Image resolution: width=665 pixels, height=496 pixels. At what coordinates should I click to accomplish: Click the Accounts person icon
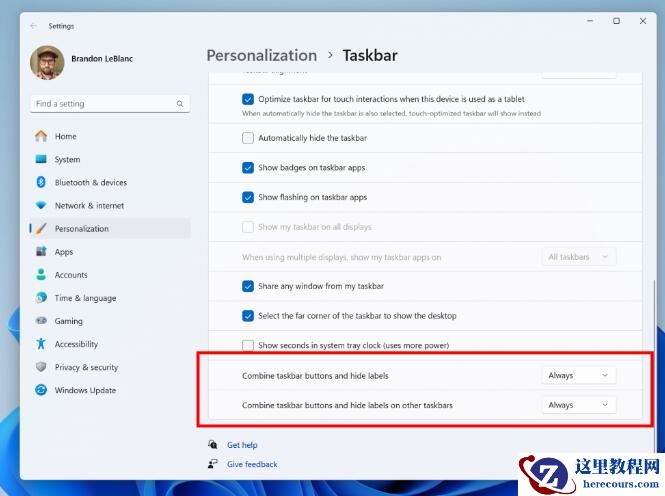click(x=41, y=274)
